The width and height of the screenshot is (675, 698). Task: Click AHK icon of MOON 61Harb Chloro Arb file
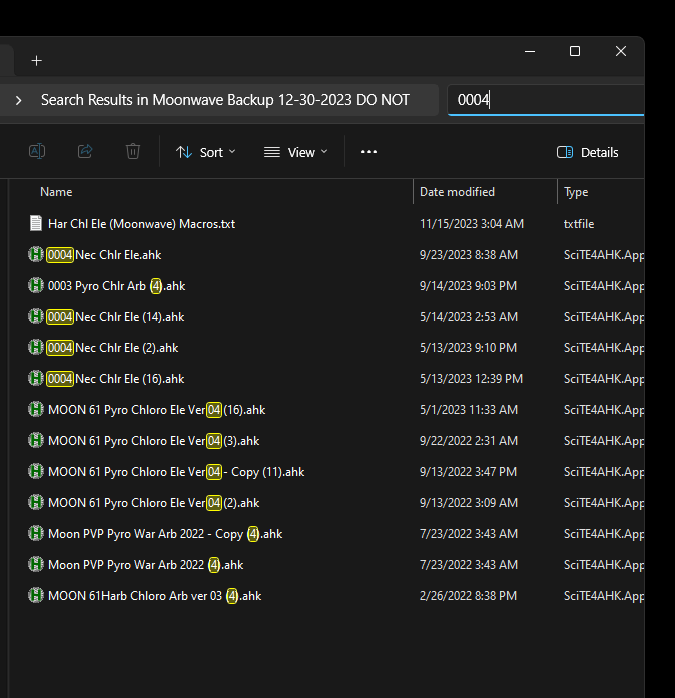point(36,595)
